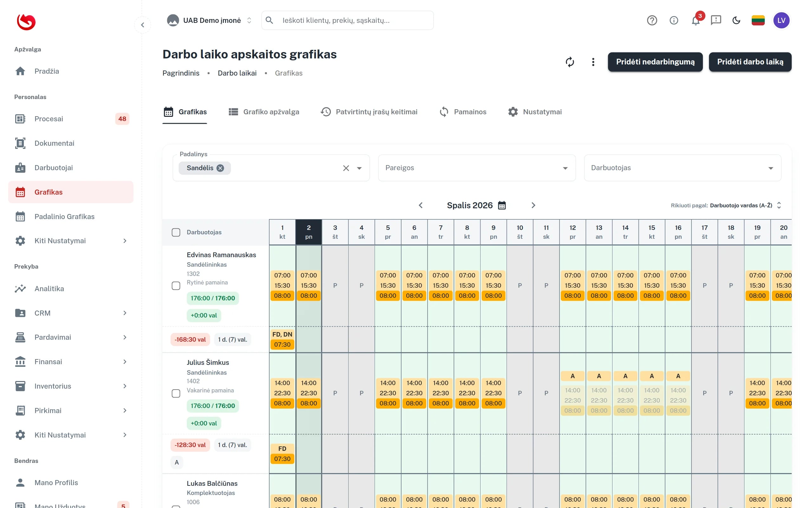The image size is (812, 508).
Task: Remove the Sandėlis chip
Action: coord(220,168)
